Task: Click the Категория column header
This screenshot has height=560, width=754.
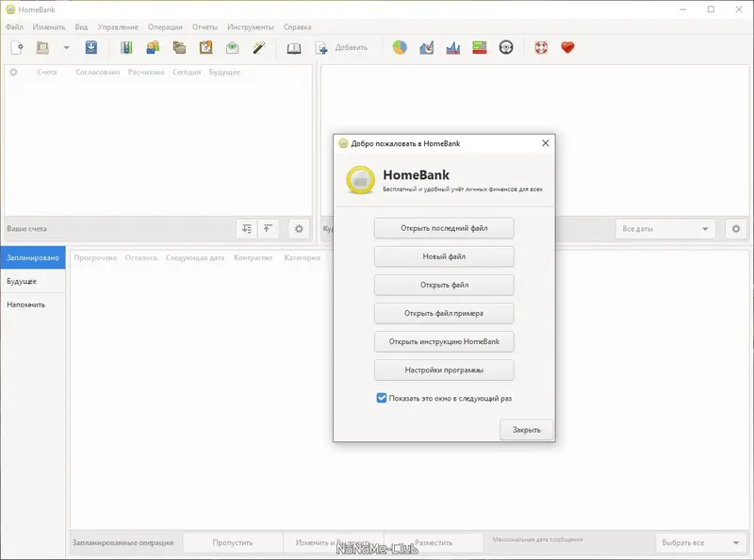Action: (x=302, y=257)
